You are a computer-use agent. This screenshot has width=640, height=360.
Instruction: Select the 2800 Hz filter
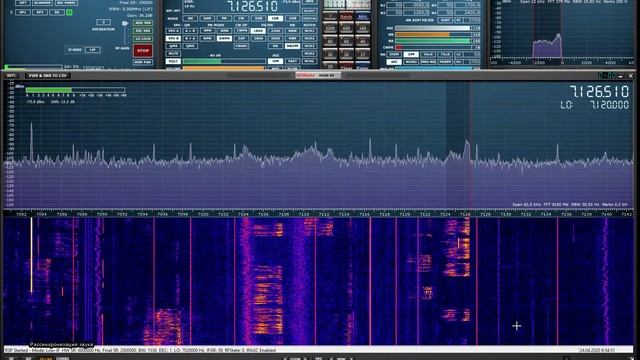(258, 38)
